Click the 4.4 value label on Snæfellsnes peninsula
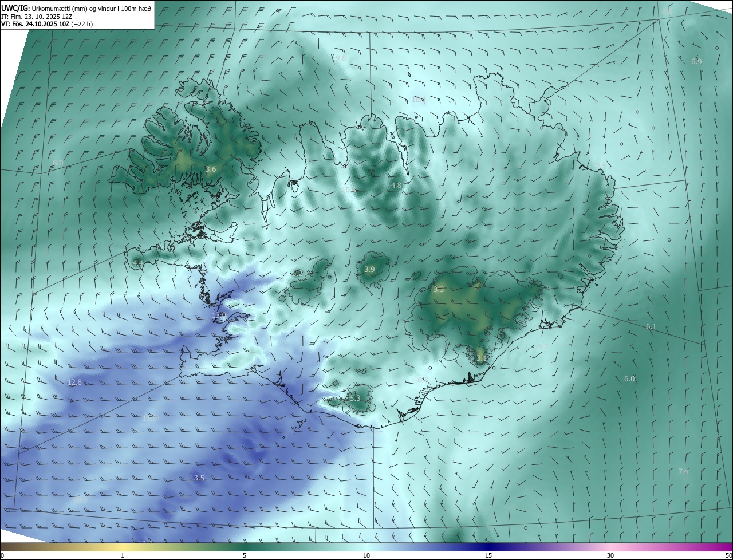Screen dimensions: 733x560 point(138,263)
